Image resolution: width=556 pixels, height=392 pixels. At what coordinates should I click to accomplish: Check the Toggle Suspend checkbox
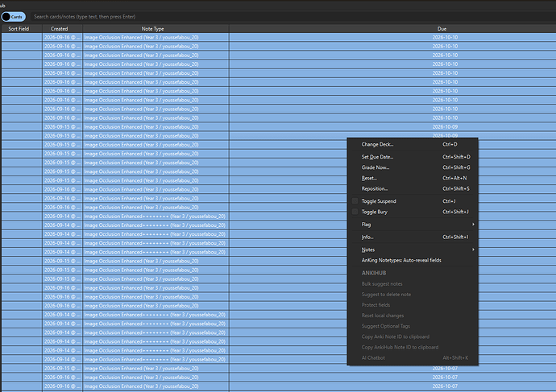click(x=355, y=201)
